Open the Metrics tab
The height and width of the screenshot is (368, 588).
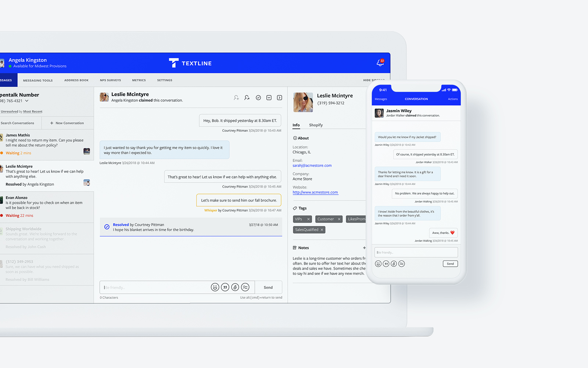(x=139, y=80)
